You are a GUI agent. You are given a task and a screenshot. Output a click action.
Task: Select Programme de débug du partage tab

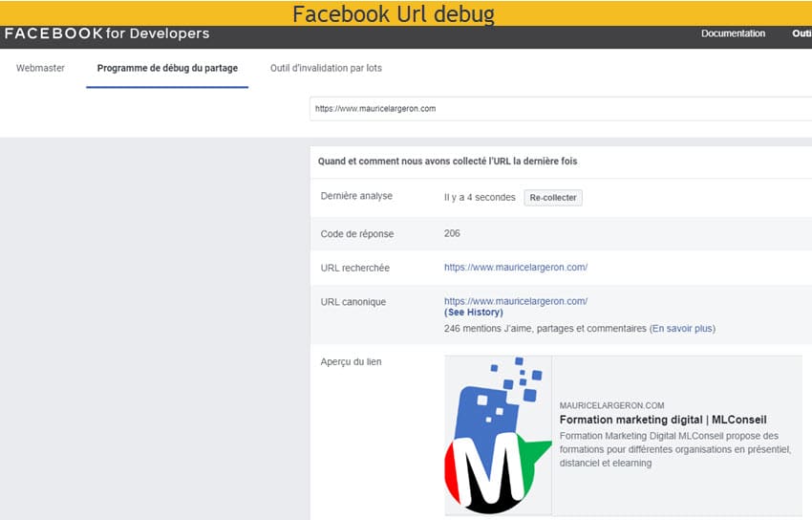[x=167, y=68]
